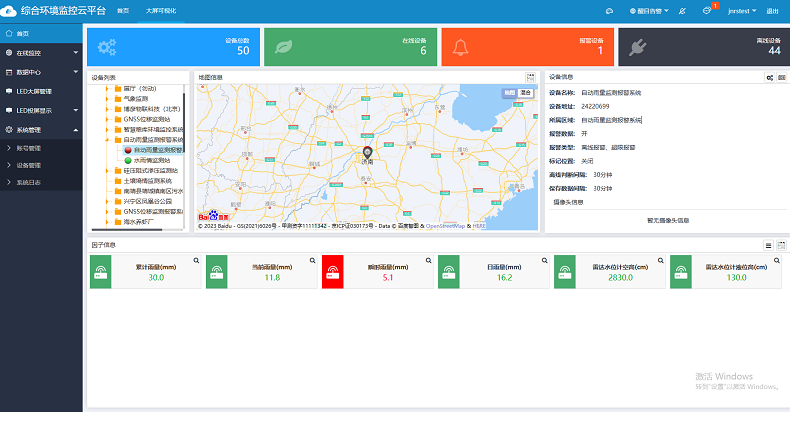Open the jnrstest user dropdown
790x430 pixels.
(742, 11)
